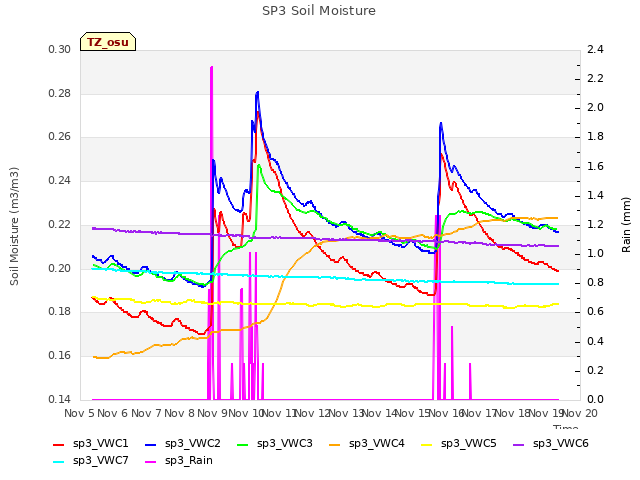Screen dimensions: 640x480
Task: Select the sp3_VWC5 legend label
Action: click(469, 444)
